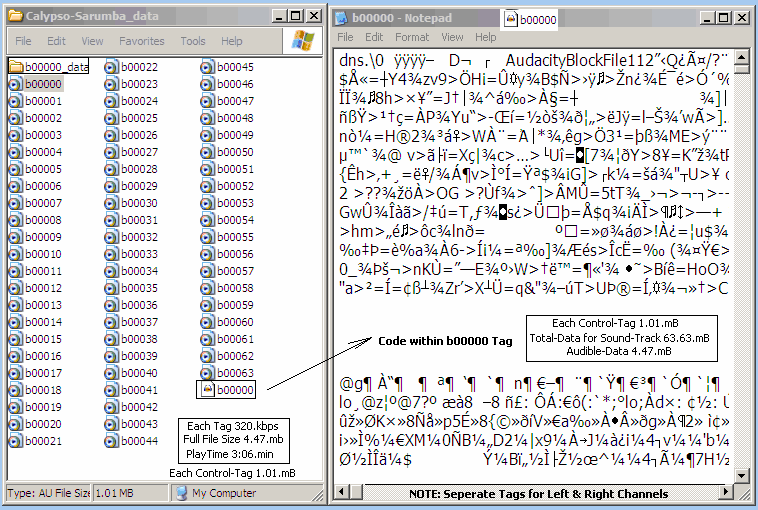Select the b00060 audio file icon
Screen dimensions: 758x510
(x=207, y=322)
